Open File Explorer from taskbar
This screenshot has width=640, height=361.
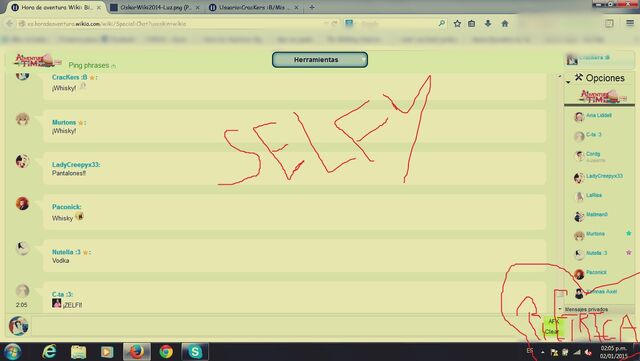click(x=78, y=352)
